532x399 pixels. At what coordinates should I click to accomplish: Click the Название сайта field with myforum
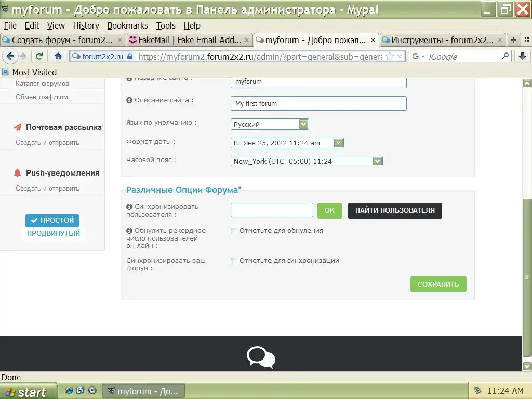[318, 82]
